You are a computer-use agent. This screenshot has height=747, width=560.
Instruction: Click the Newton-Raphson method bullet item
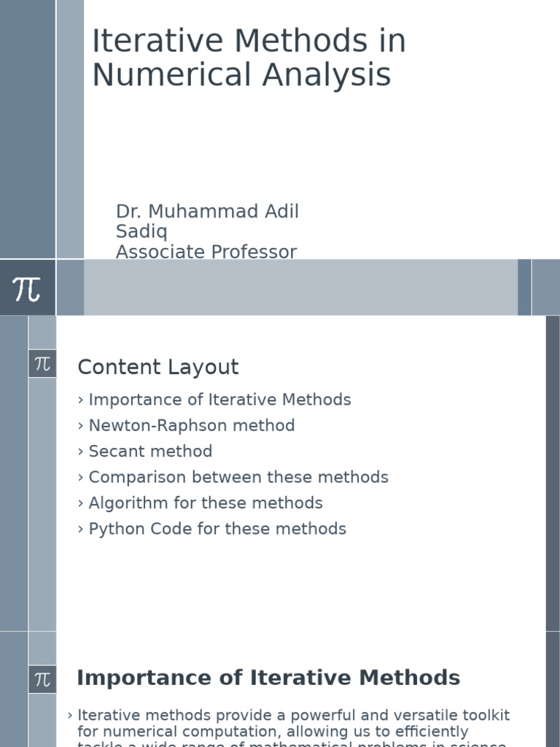tap(192, 425)
